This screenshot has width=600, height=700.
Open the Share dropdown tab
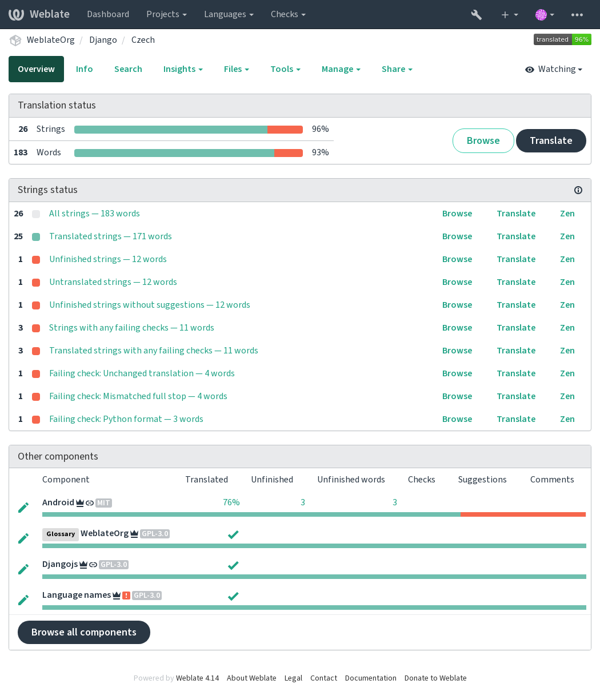coord(397,69)
